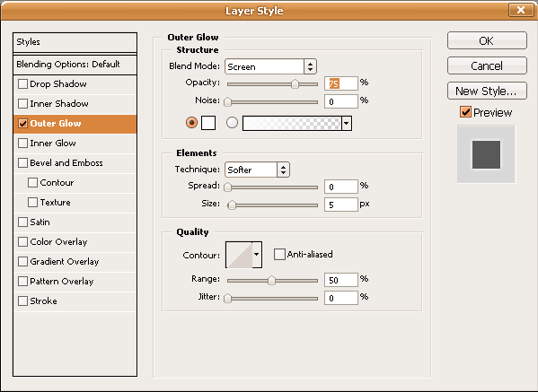The width and height of the screenshot is (538, 392).
Task: Toggle the Anti-aliased checkbox
Action: click(x=279, y=254)
